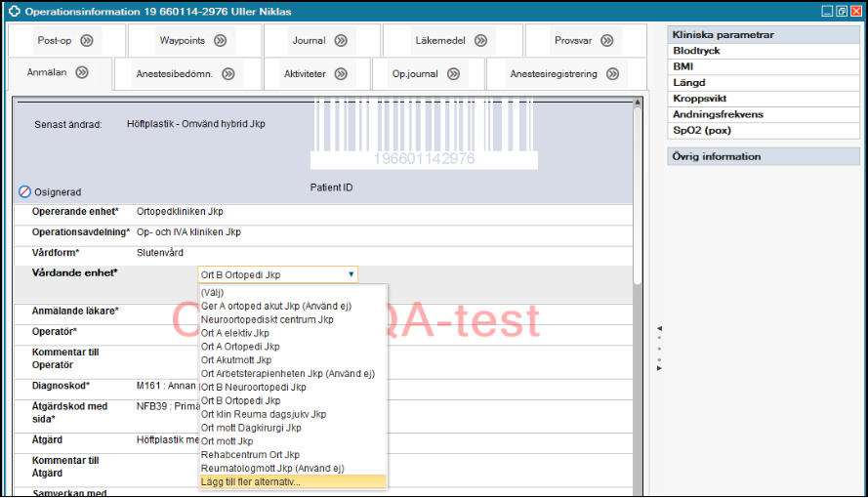Open the Vårdande enhet dropdown arrow
868x498 pixels.
click(x=351, y=275)
